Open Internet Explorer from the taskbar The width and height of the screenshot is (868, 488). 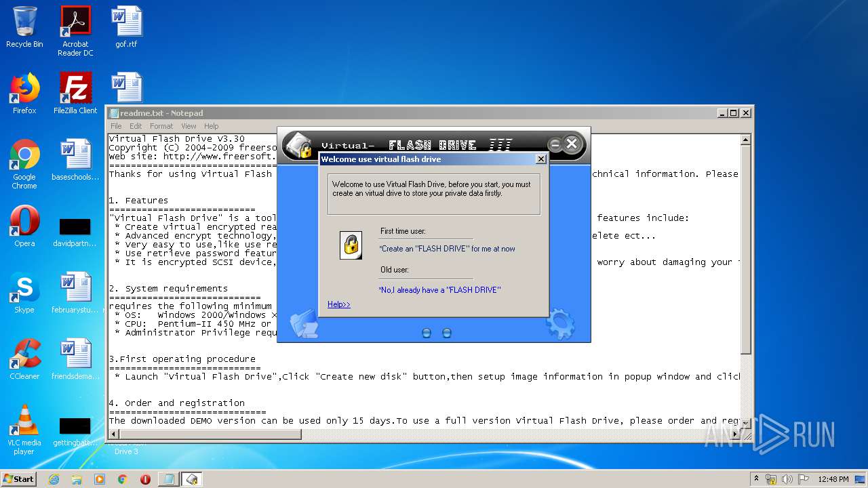pyautogui.click(x=54, y=479)
